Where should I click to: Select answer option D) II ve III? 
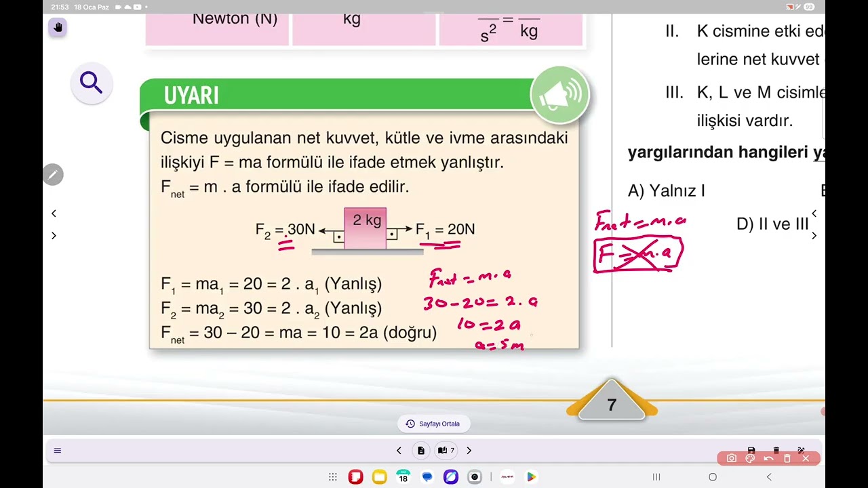pos(772,224)
